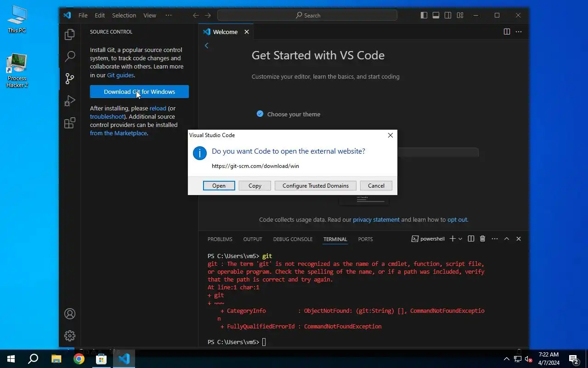Viewport: 588px width, 368px height.
Task: Click the reload link
Action: (158, 108)
